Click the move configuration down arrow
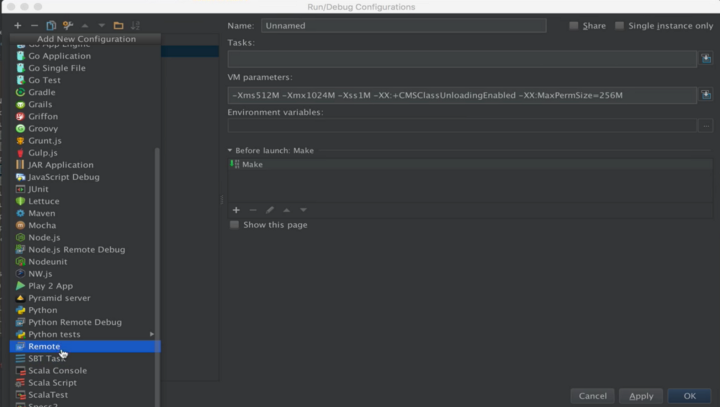 pyautogui.click(x=101, y=25)
